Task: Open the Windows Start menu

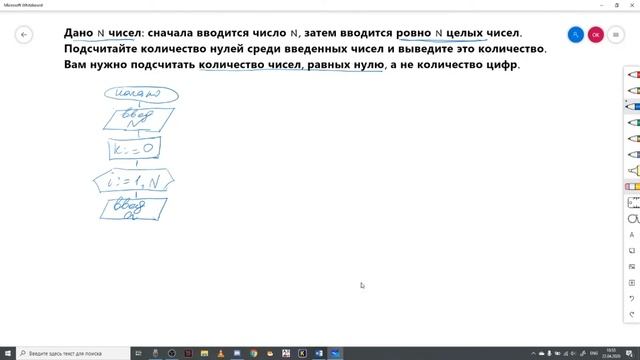Action: click(8, 353)
